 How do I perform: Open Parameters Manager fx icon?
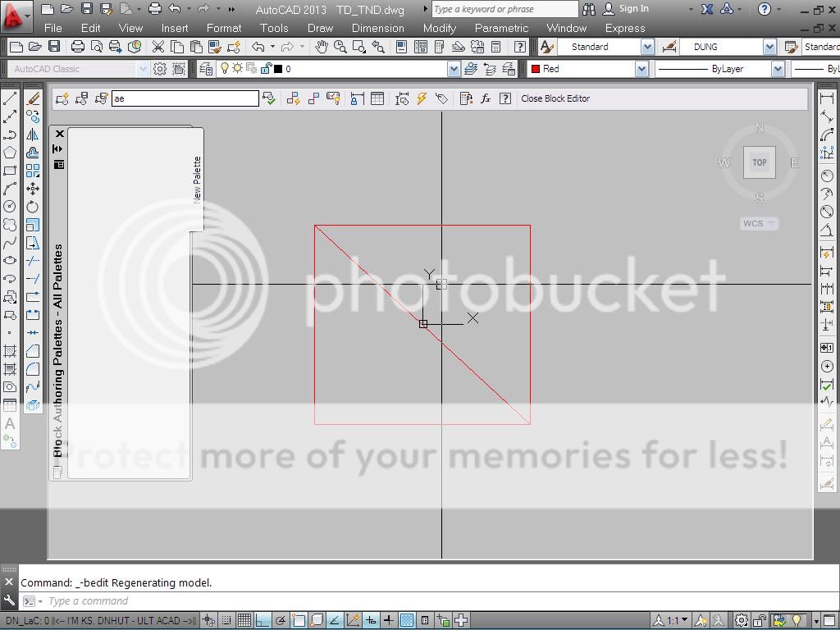point(486,98)
